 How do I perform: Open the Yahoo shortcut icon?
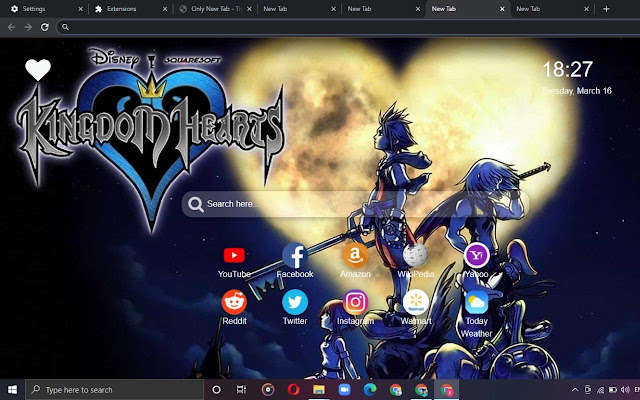[x=476, y=256]
